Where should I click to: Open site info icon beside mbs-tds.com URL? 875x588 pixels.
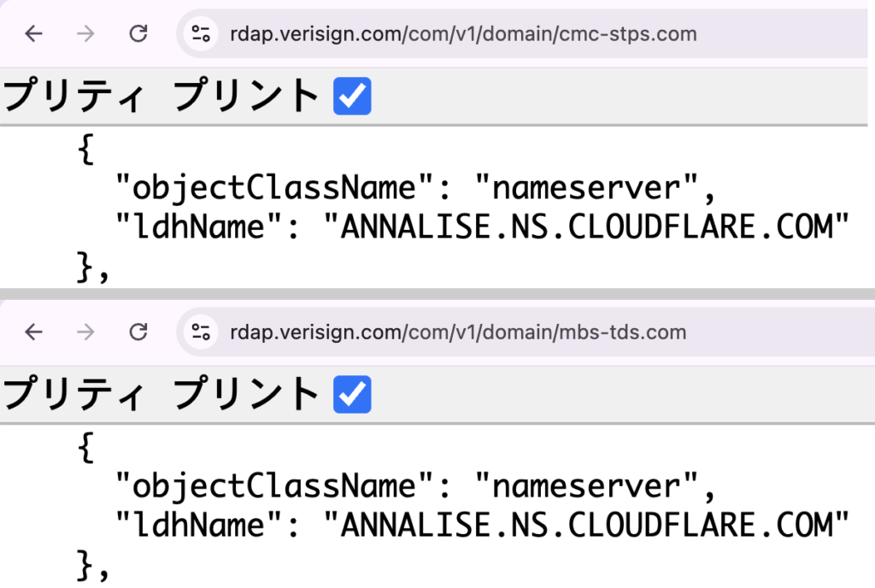201,332
